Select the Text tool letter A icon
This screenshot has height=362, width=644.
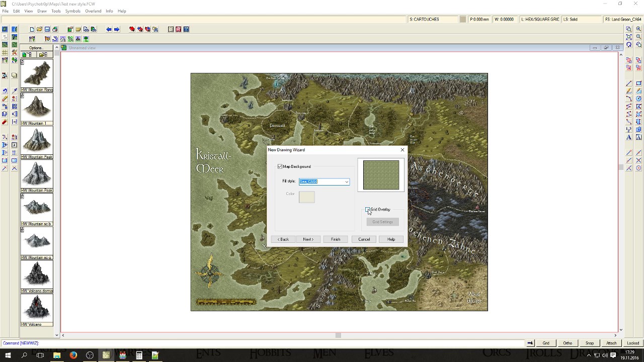point(629,137)
